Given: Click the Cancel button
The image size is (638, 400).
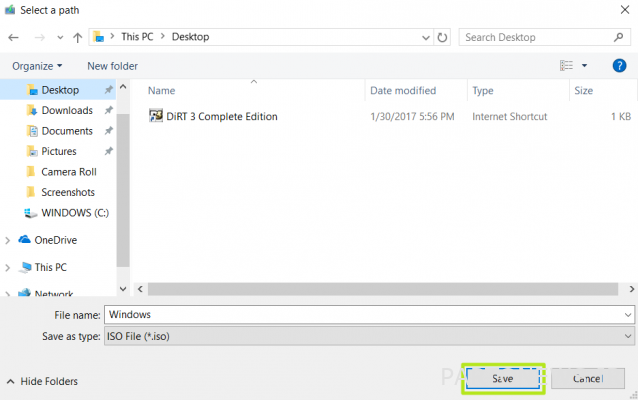Looking at the screenshot, I should (588, 379).
